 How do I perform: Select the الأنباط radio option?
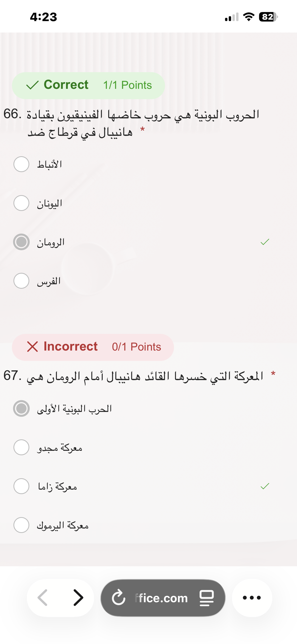[x=21, y=164]
